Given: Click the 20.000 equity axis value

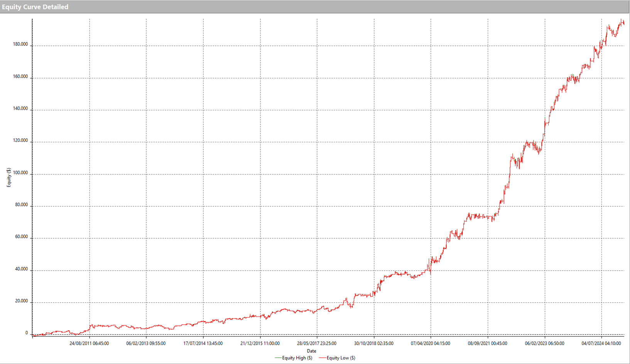Looking at the screenshot, I should pyautogui.click(x=22, y=301).
